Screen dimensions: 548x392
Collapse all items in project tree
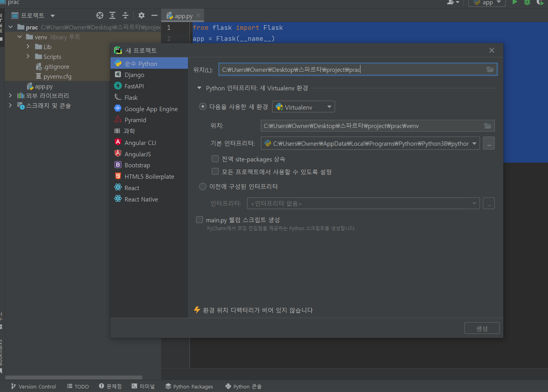(125, 15)
